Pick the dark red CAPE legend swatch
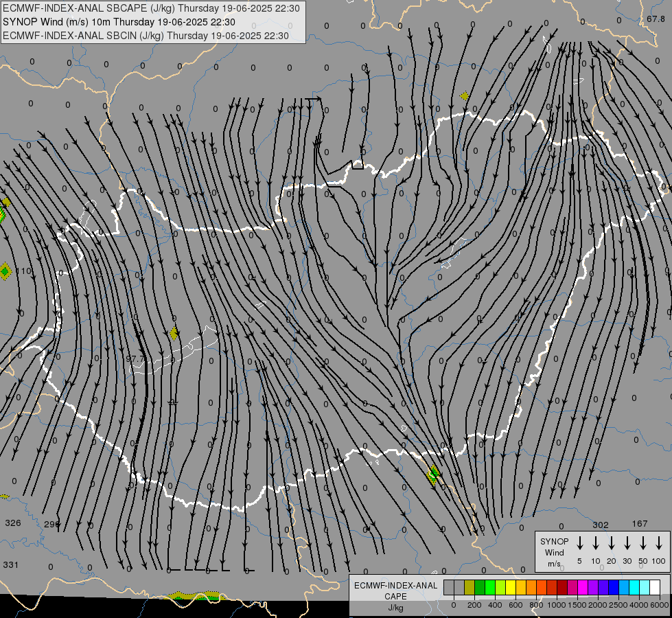 coord(563,587)
